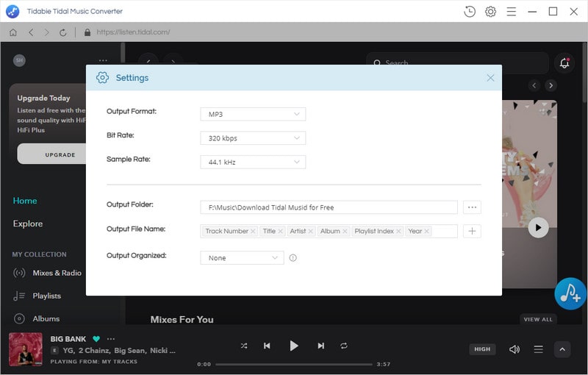The width and height of the screenshot is (588, 375).
Task: Close the Settings dialog
Action: (490, 78)
